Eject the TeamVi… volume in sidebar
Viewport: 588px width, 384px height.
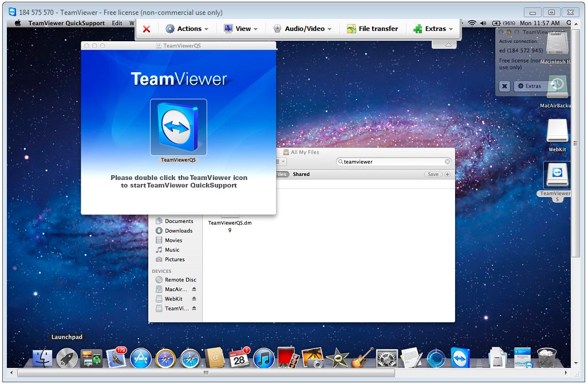pyautogui.click(x=194, y=308)
